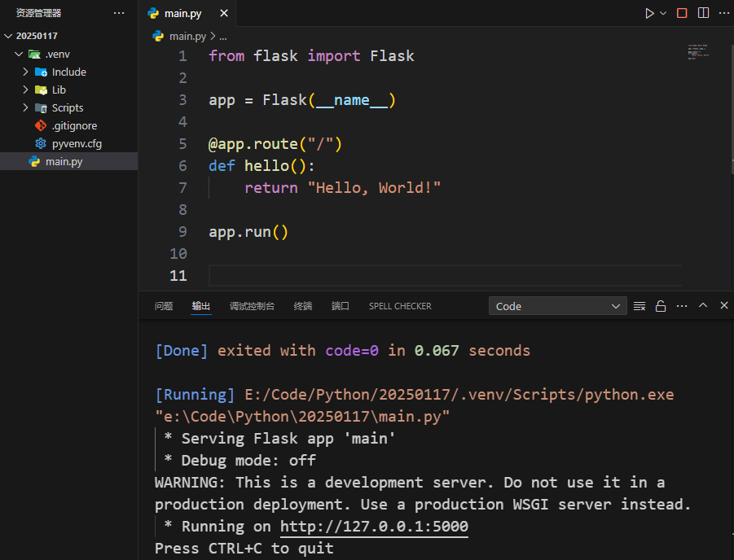Click the Python icon on the editor tab
The width and height of the screenshot is (734, 560).
click(x=153, y=13)
